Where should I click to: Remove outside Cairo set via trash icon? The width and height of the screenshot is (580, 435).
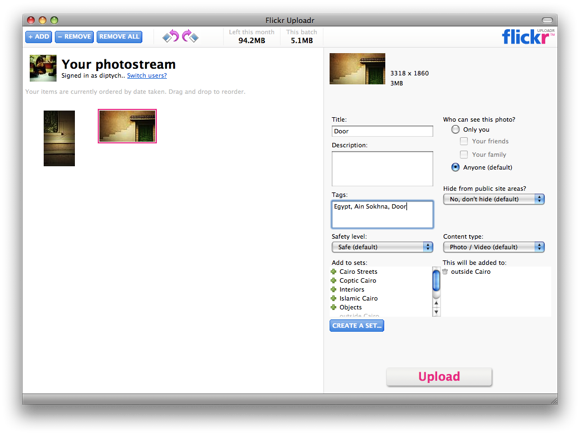point(445,272)
